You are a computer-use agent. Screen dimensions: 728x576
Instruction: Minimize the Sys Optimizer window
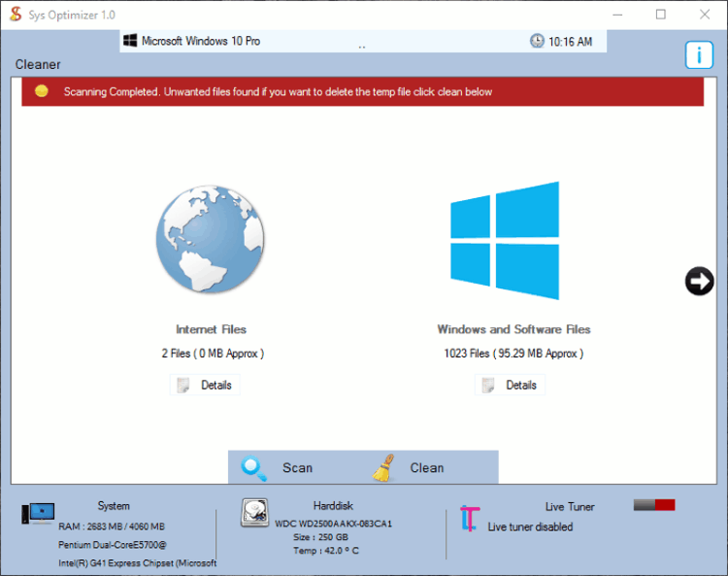[x=617, y=15]
